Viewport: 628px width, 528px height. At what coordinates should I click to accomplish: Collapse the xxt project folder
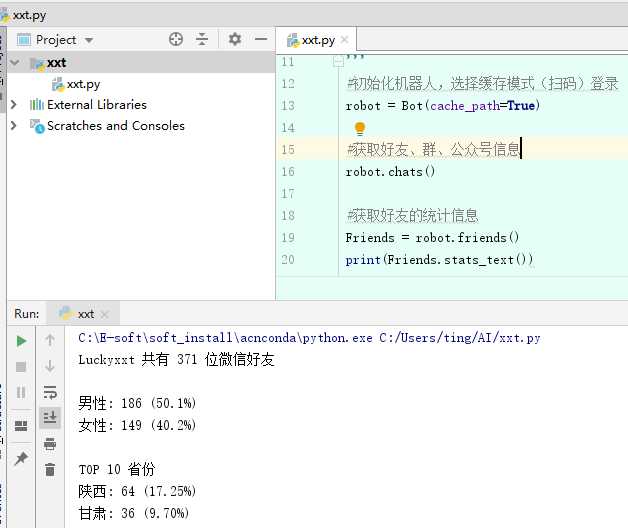click(14, 62)
